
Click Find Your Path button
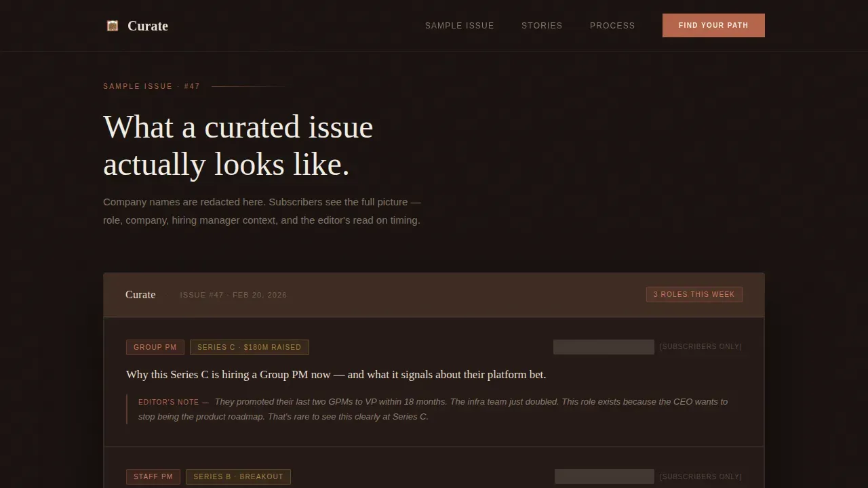coord(713,25)
